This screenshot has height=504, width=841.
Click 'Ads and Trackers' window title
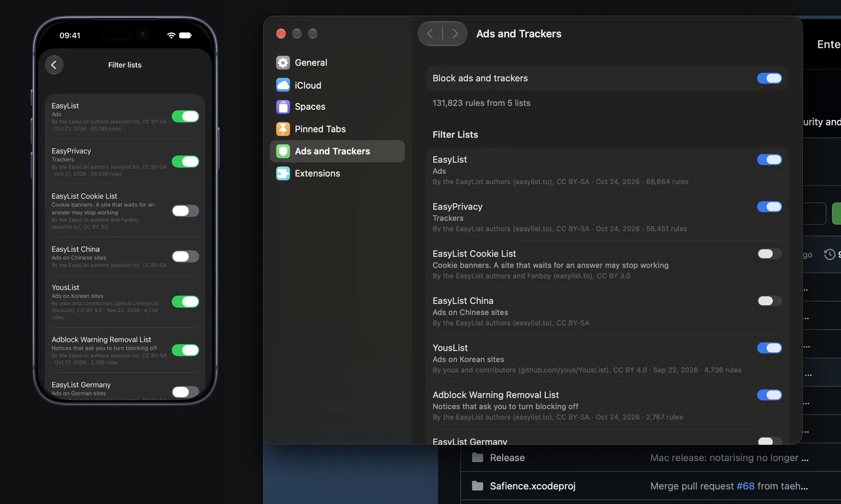pyautogui.click(x=519, y=34)
